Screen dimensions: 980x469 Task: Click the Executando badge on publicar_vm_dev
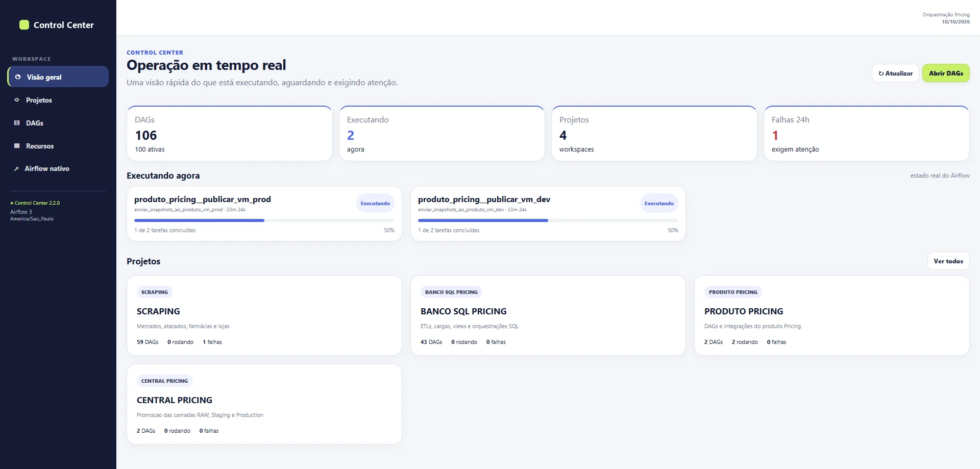pos(659,204)
